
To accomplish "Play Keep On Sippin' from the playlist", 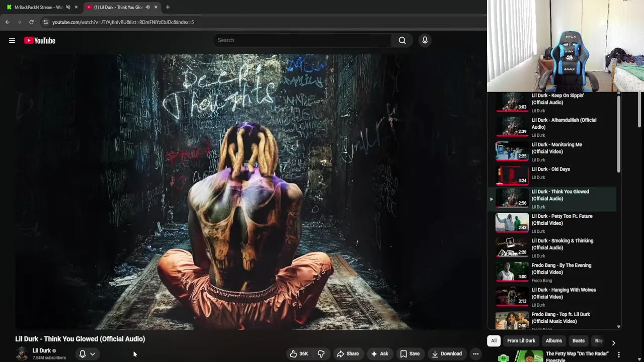I will tap(552, 102).
